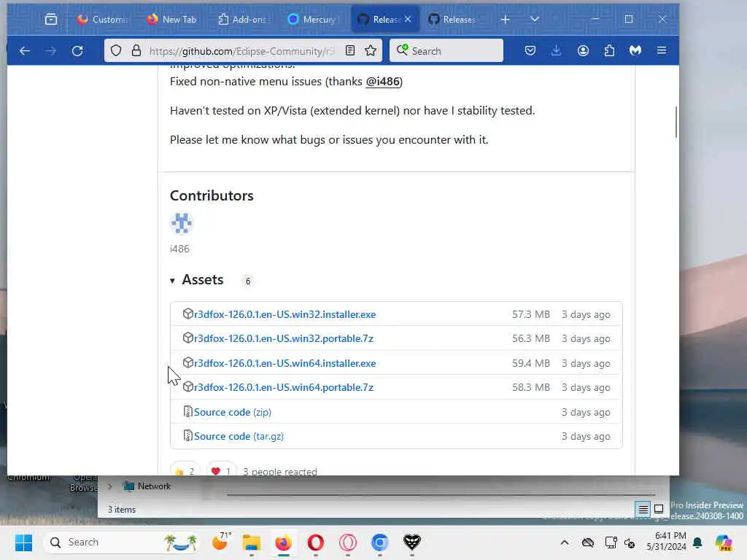
Task: Open Opera GX outline icon on taskbar
Action: click(348, 542)
